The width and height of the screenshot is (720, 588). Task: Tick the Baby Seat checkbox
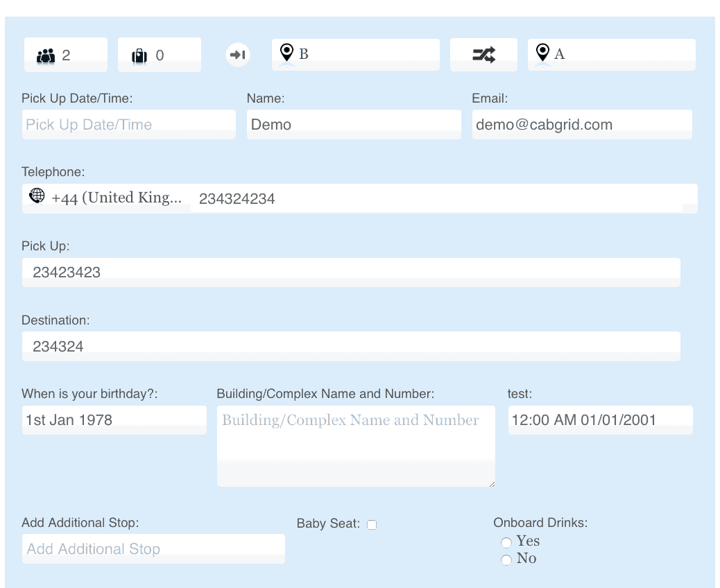tap(372, 525)
